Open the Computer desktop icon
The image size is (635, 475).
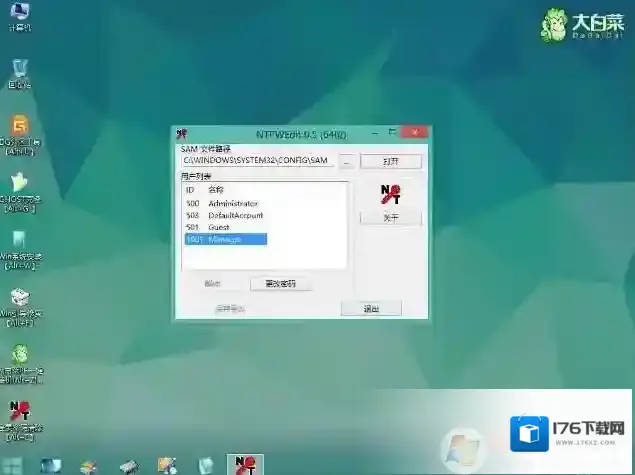tap(19, 16)
